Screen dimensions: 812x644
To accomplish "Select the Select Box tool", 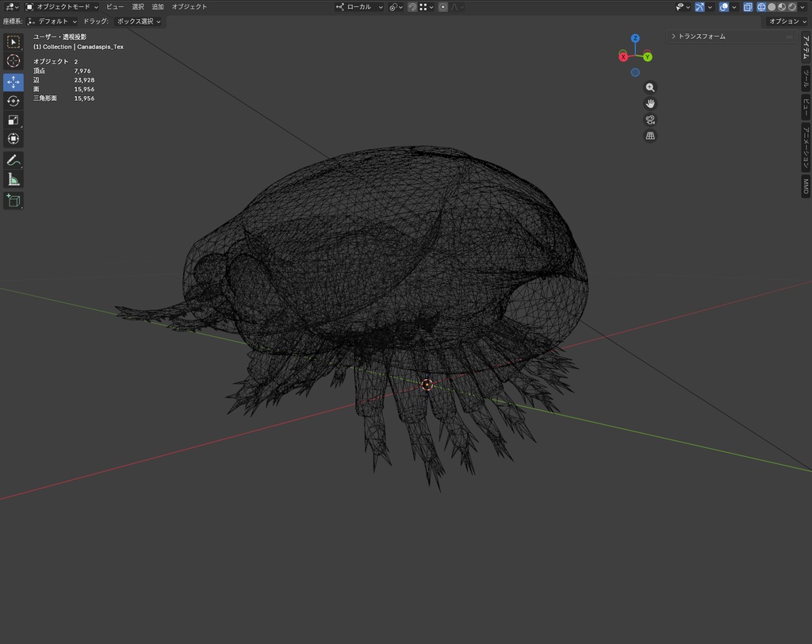I will pyautogui.click(x=13, y=41).
